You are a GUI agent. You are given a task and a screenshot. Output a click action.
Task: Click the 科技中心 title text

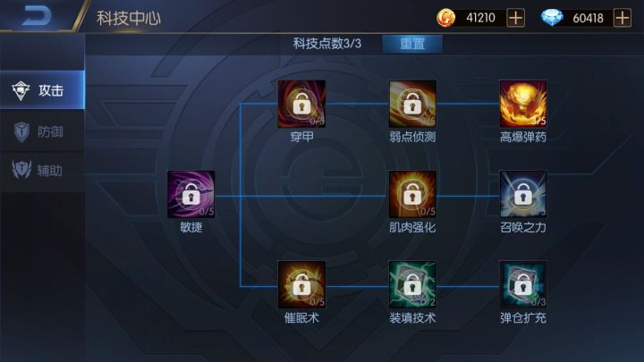point(129,18)
